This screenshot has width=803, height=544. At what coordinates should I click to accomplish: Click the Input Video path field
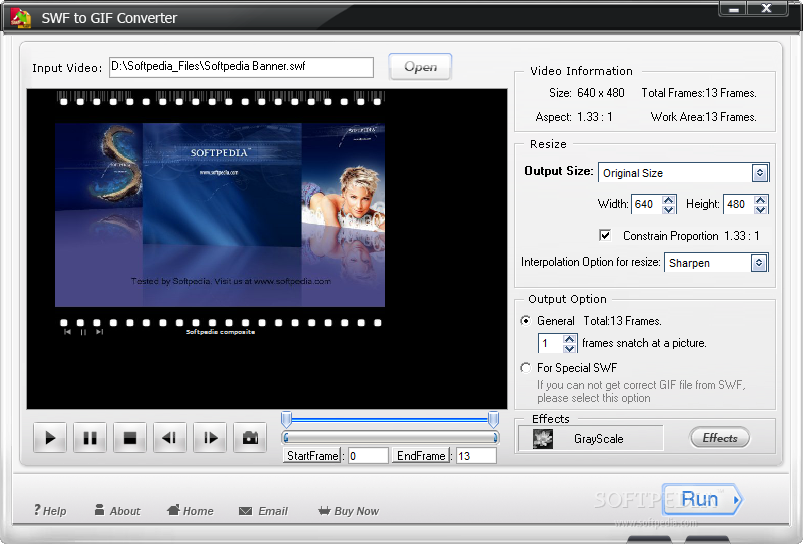click(241, 67)
